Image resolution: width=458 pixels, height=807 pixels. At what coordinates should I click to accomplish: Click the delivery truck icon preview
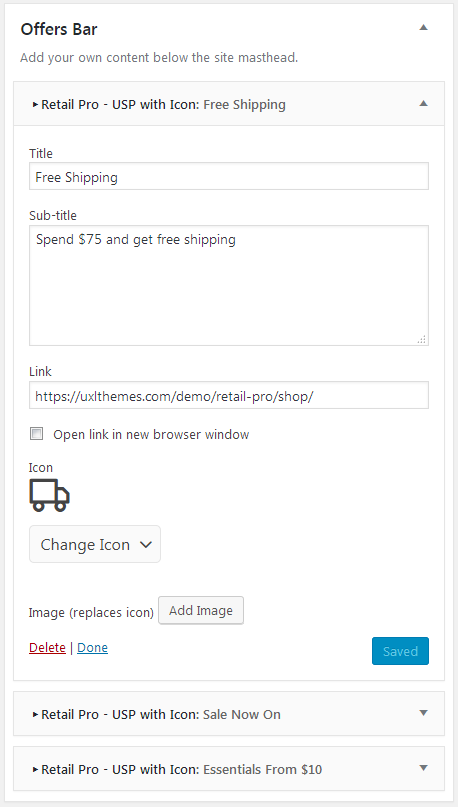coord(49,495)
